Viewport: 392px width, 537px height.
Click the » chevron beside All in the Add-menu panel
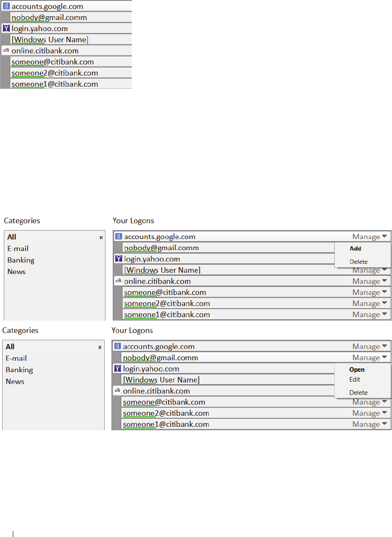tap(101, 237)
